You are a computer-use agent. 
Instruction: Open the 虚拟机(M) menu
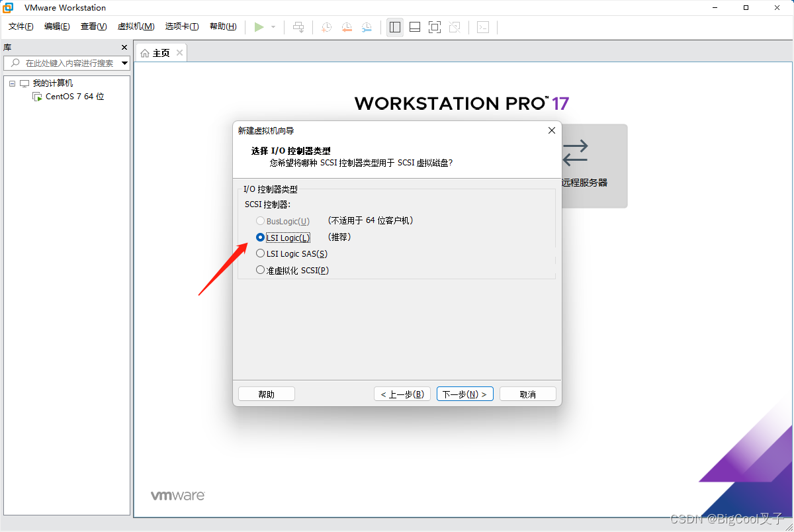(136, 26)
